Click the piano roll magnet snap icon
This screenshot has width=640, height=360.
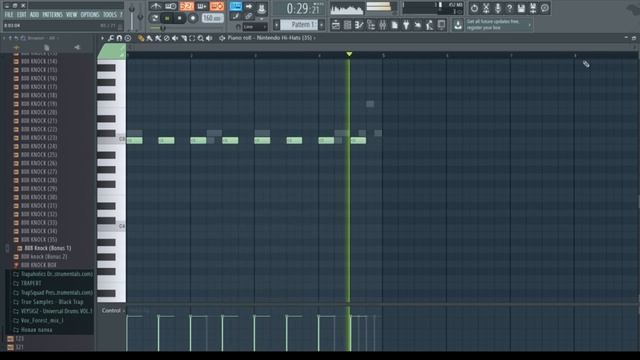tap(119, 38)
